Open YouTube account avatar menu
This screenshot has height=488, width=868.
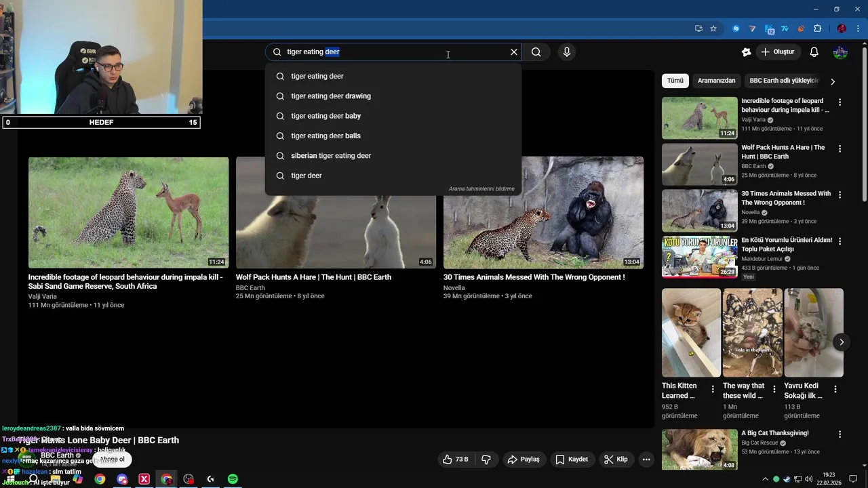(x=841, y=52)
